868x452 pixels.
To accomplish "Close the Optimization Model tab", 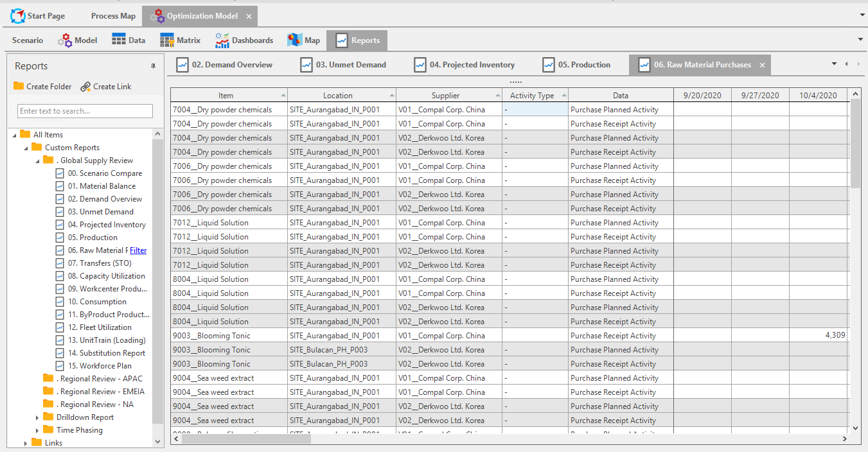I will [x=249, y=16].
